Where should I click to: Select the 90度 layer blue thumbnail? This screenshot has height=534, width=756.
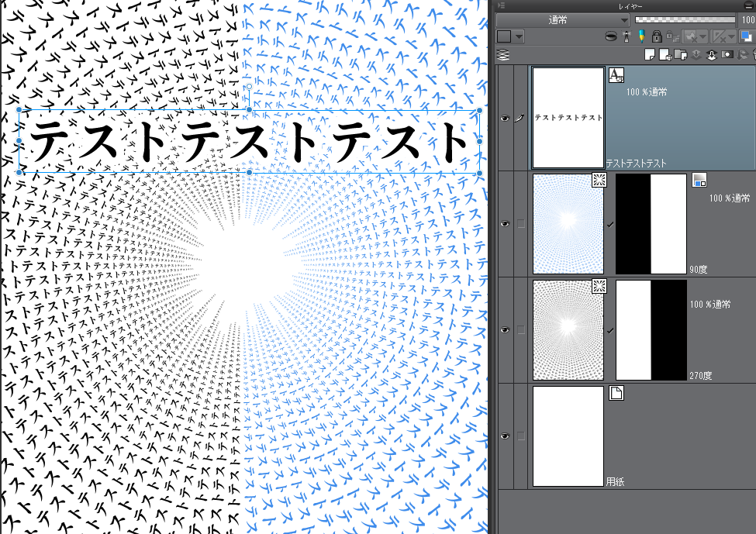tap(568, 224)
